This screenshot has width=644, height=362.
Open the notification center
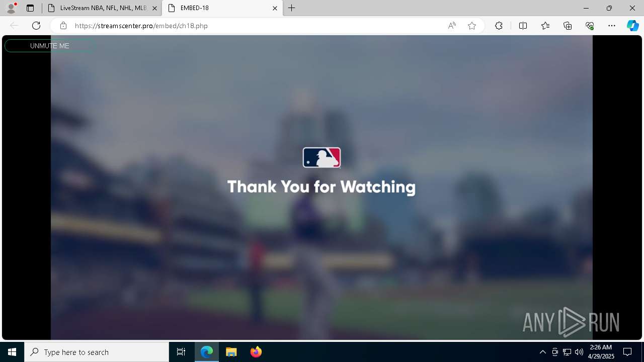click(627, 352)
